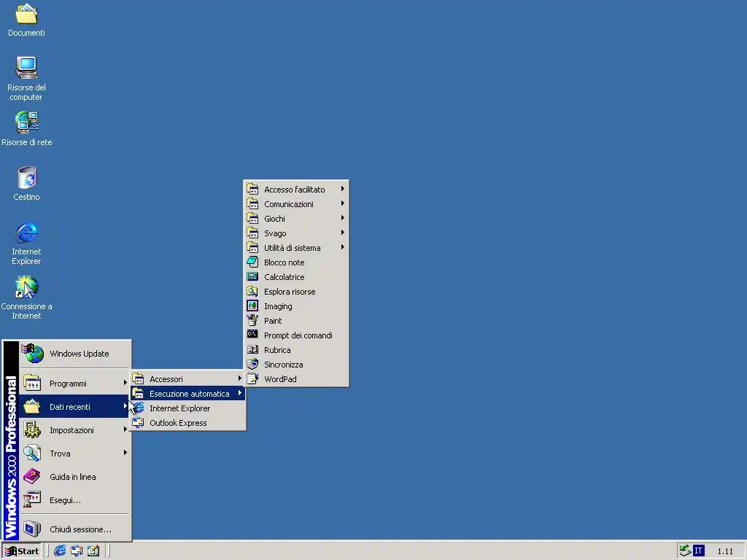
Task: Expand the Esecuzione automatica submenu arrow
Action: (239, 393)
